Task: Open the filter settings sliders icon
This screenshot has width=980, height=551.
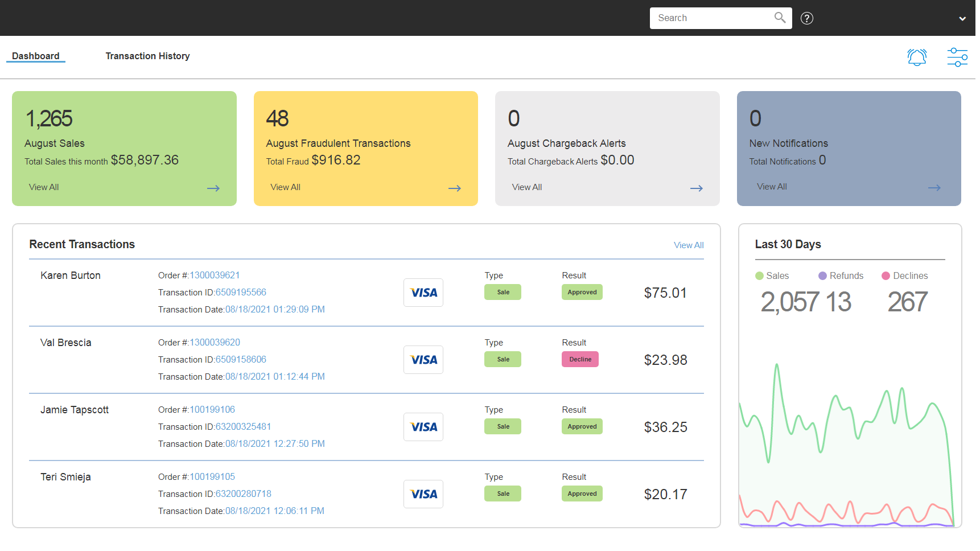Action: pyautogui.click(x=957, y=57)
